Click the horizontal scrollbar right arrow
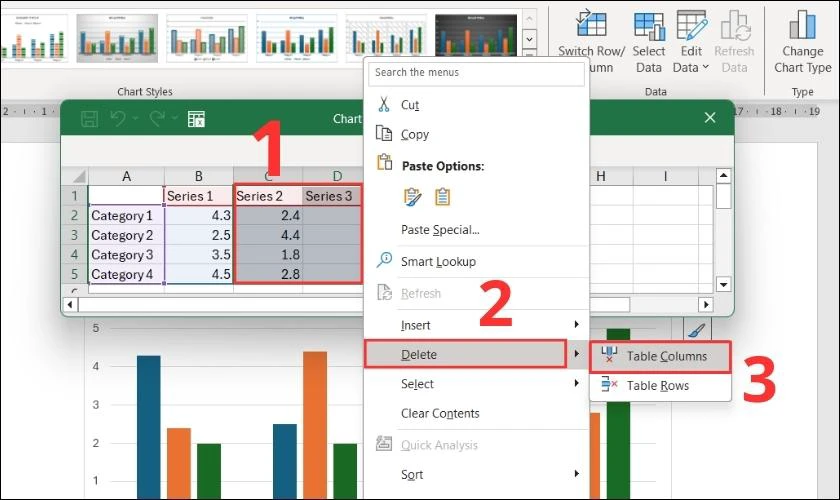The image size is (840, 500). (706, 304)
